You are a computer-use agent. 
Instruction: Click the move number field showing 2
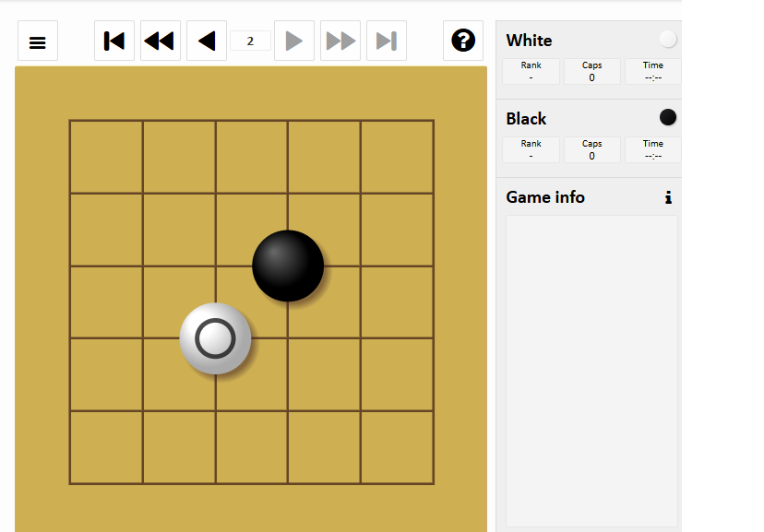[x=250, y=41]
